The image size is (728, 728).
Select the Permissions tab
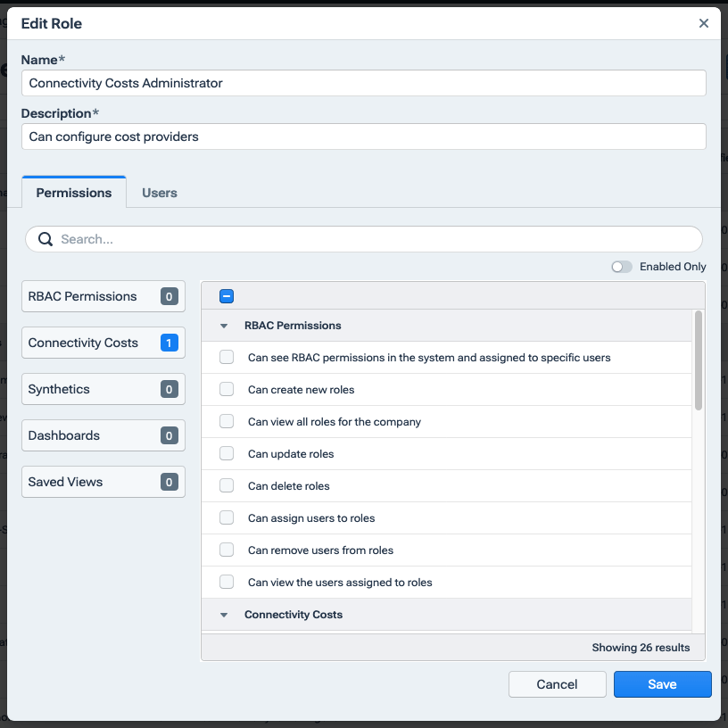click(x=73, y=192)
